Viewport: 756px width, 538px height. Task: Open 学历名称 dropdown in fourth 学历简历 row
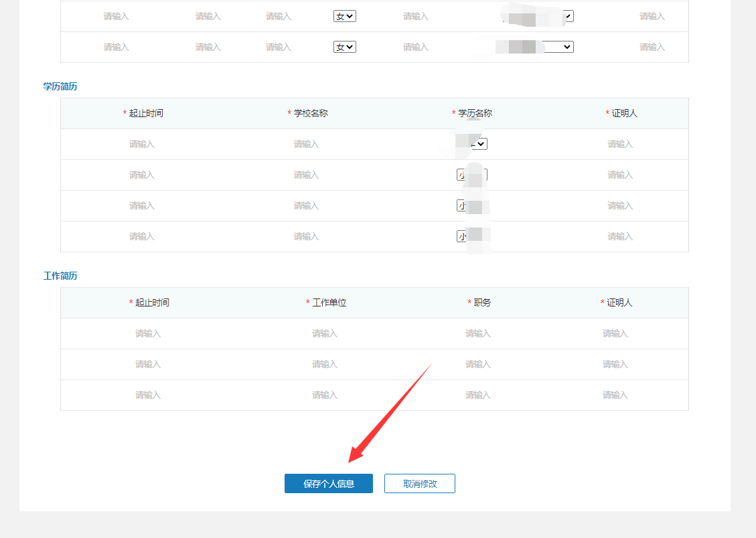472,236
